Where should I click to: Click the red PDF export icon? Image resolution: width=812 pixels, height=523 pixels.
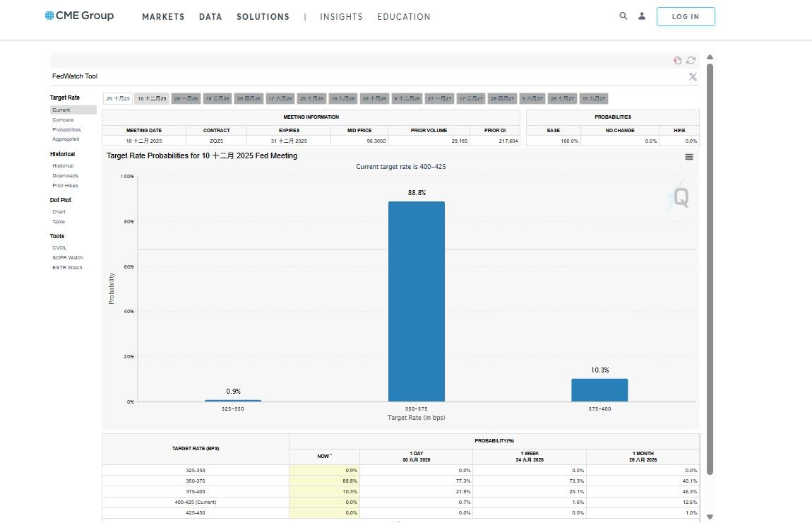tap(678, 61)
